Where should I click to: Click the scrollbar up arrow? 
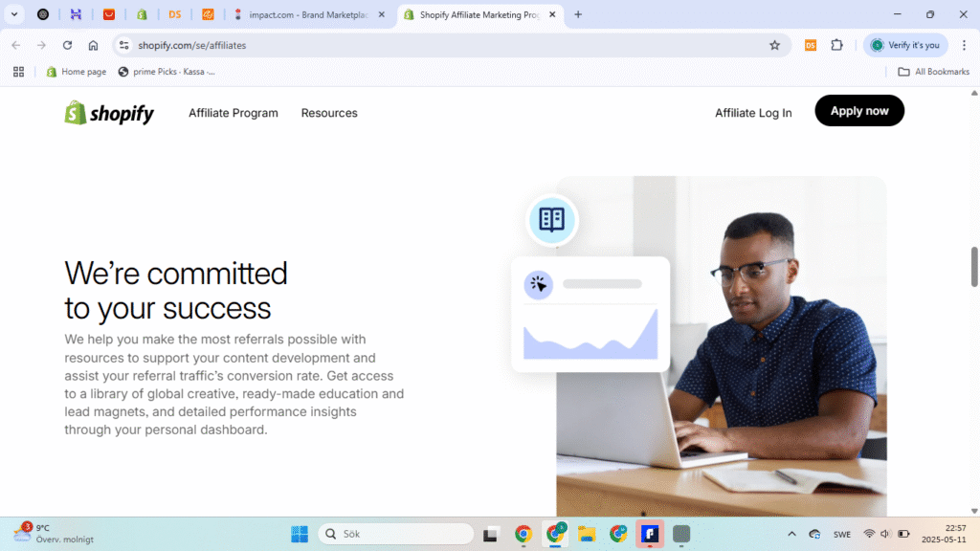click(x=973, y=93)
